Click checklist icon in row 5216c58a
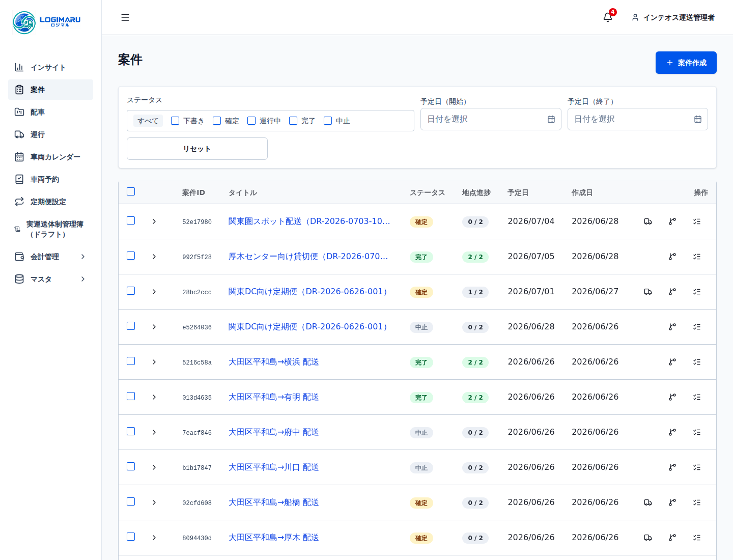The height and width of the screenshot is (560, 733). pyautogui.click(x=697, y=362)
